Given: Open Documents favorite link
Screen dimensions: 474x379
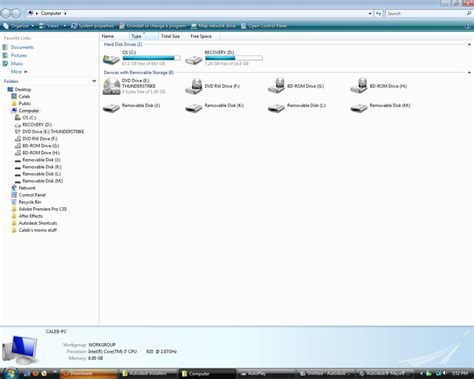Looking at the screenshot, I should 22,47.
